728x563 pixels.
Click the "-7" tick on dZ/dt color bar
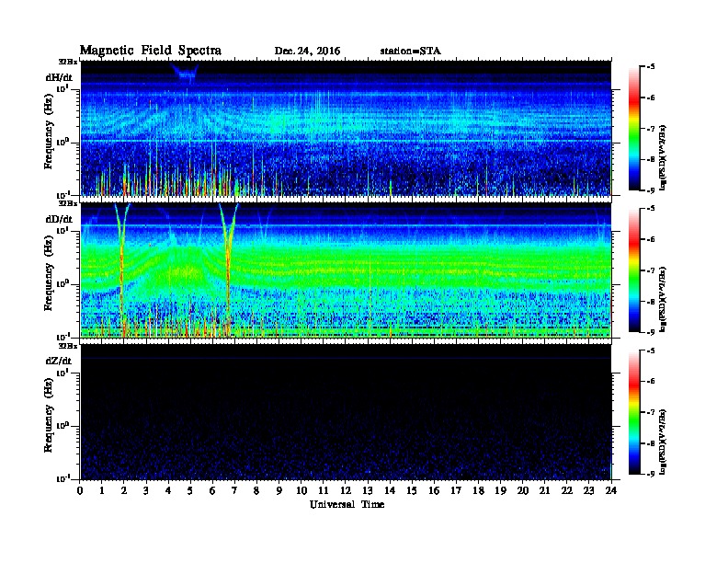pos(650,412)
